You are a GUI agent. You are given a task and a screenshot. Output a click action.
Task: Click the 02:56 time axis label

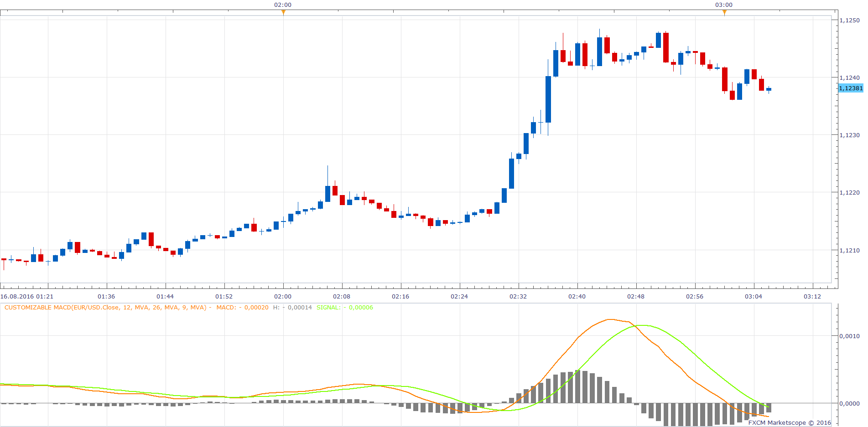pyautogui.click(x=695, y=296)
